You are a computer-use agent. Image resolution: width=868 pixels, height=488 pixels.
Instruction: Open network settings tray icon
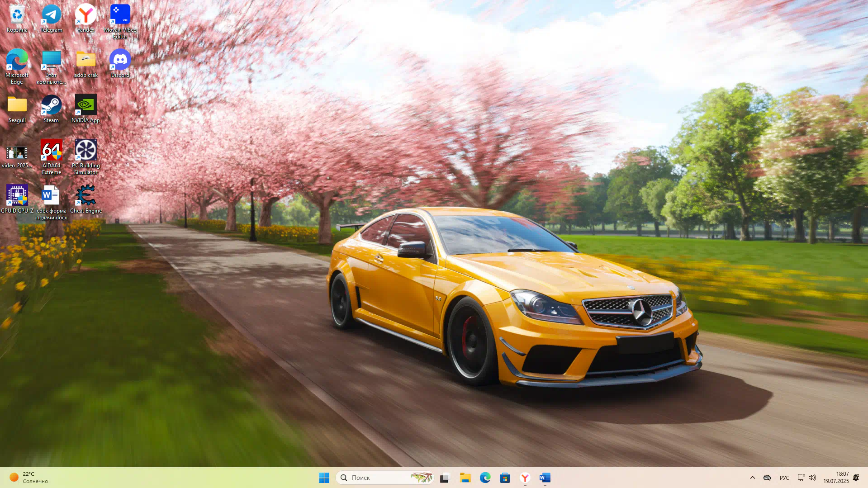point(801,478)
